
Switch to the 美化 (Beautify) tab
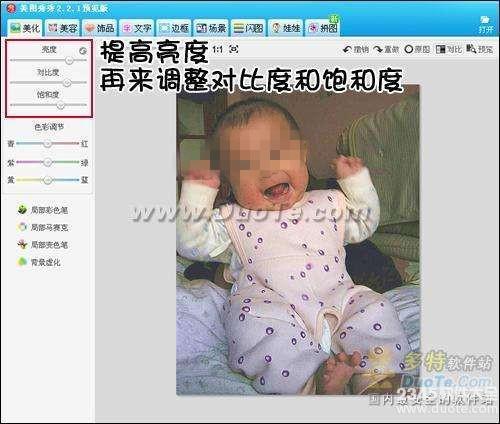[x=25, y=28]
